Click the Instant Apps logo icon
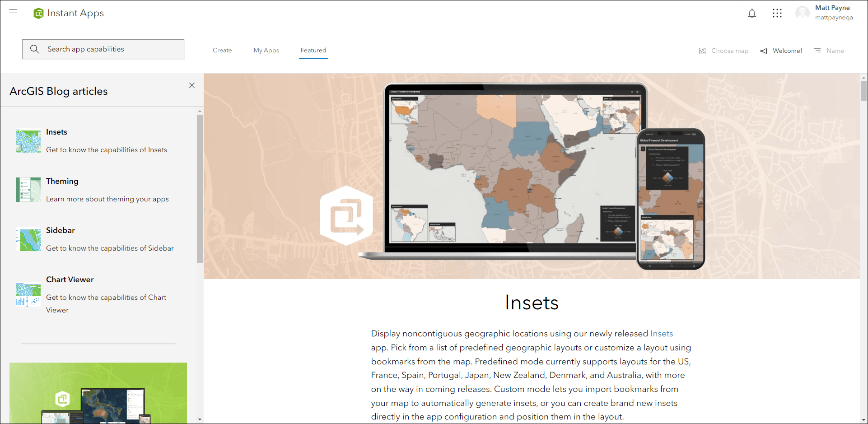 [x=38, y=13]
